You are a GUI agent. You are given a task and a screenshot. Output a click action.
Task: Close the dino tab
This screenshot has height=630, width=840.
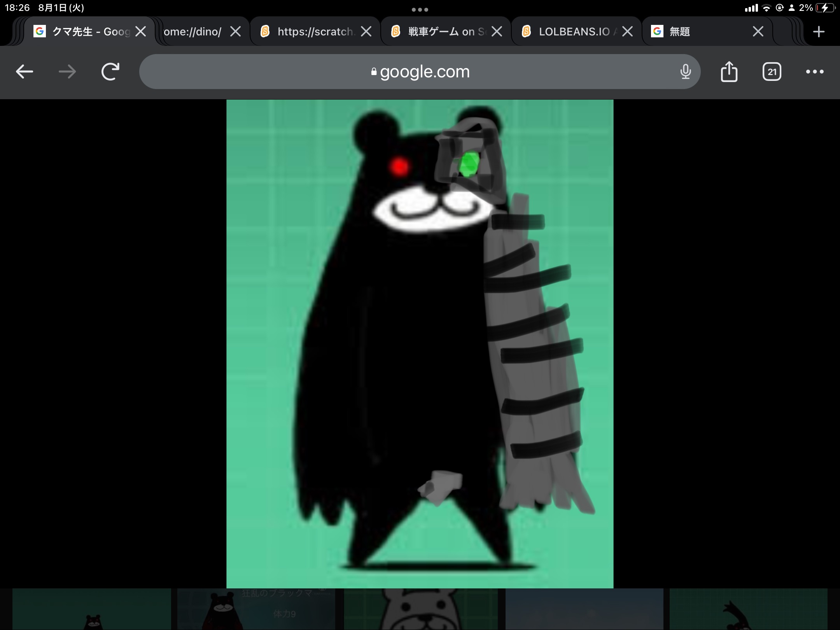235,31
